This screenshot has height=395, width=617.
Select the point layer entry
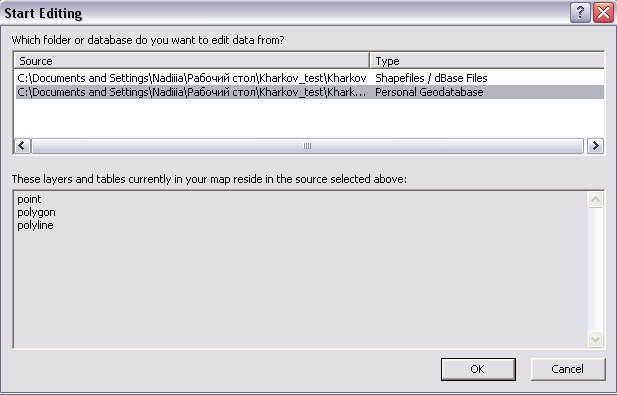[x=29, y=199]
